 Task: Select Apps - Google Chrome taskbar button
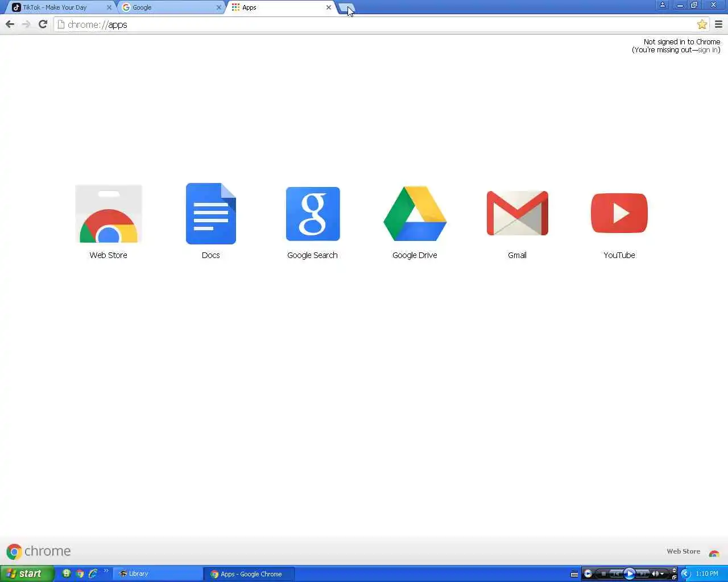[x=250, y=574]
